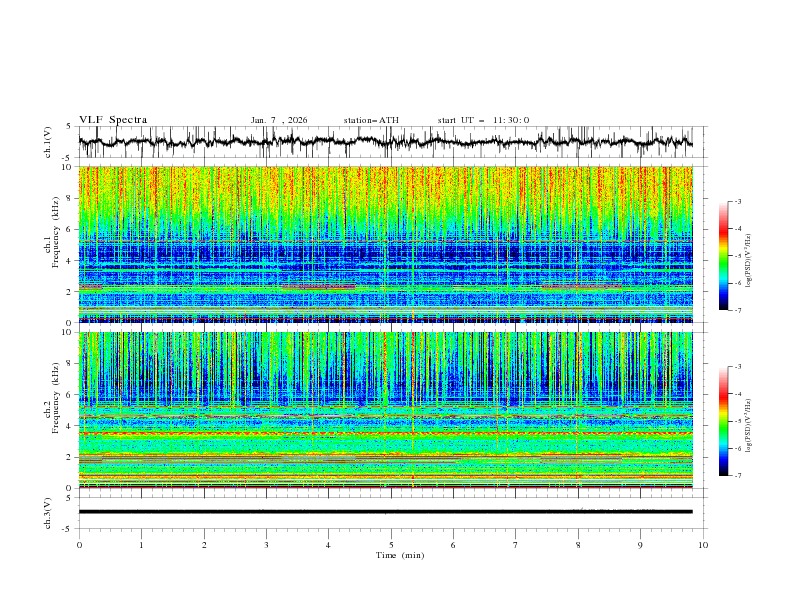This screenshot has width=792, height=612.
Task: Click inside the ch.2 frequency spectrogram
Action: (x=386, y=410)
